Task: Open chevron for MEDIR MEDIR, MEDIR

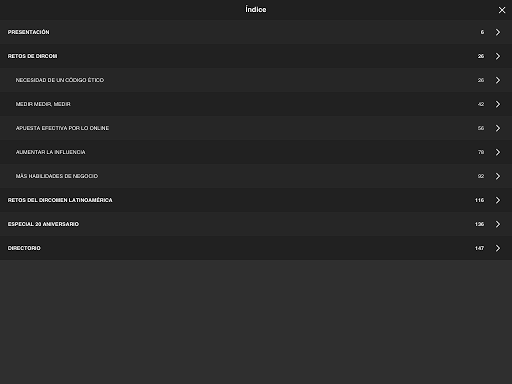Action: click(x=498, y=104)
